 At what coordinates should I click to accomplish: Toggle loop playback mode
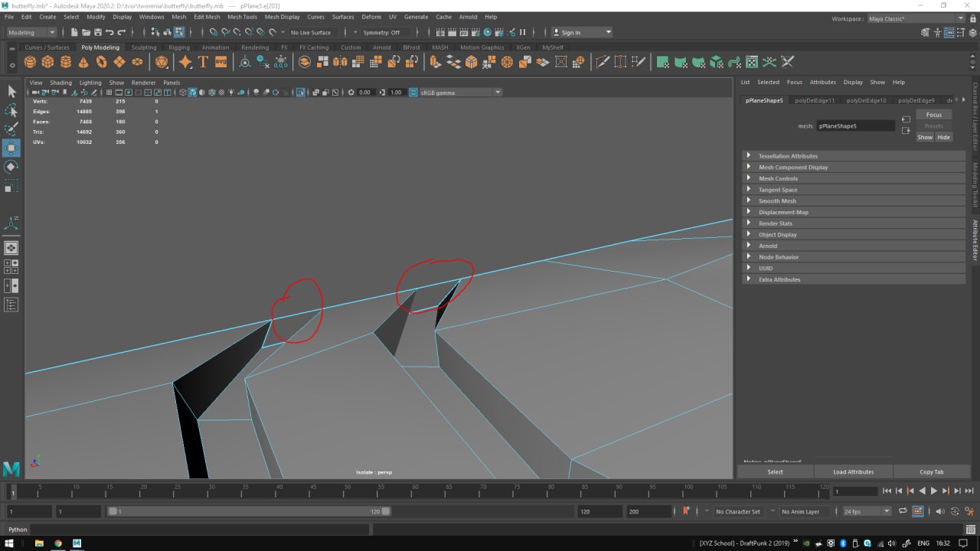coord(903,511)
